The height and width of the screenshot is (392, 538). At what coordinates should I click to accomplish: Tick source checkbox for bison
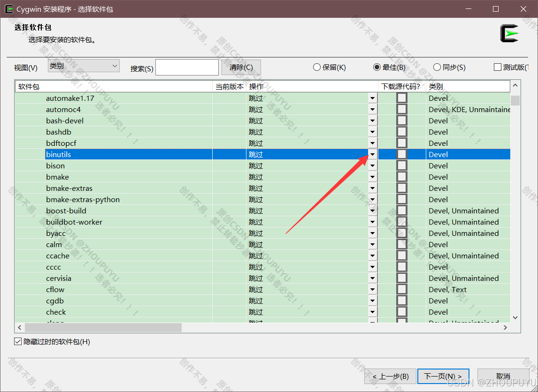(401, 166)
